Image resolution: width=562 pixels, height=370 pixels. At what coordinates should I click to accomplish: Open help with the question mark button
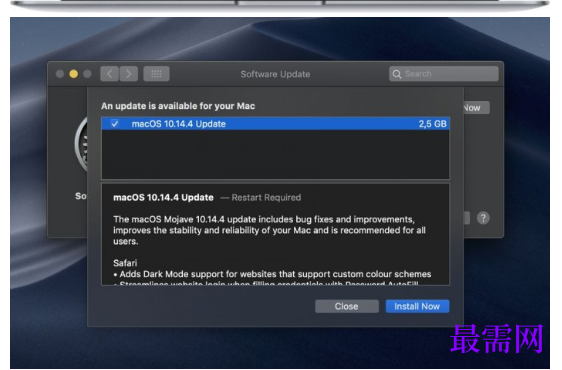(483, 218)
